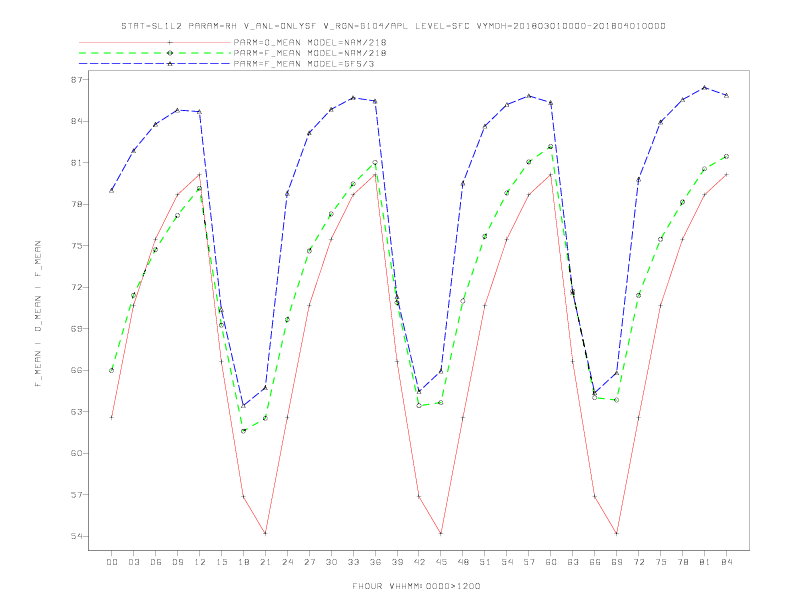Click x-axis tick label 18
Viewport: 792px width, 612px height.
(x=243, y=562)
